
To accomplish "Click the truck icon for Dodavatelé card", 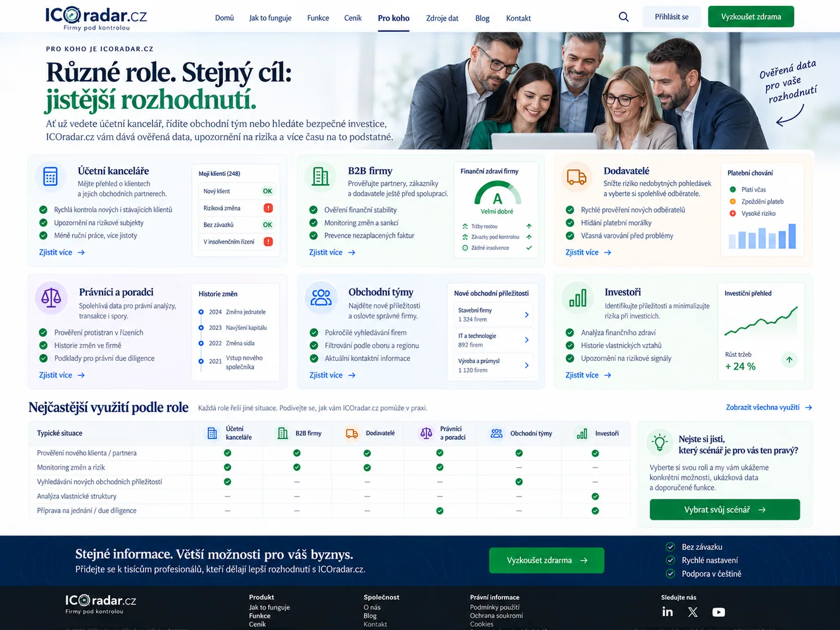I will click(x=576, y=176).
